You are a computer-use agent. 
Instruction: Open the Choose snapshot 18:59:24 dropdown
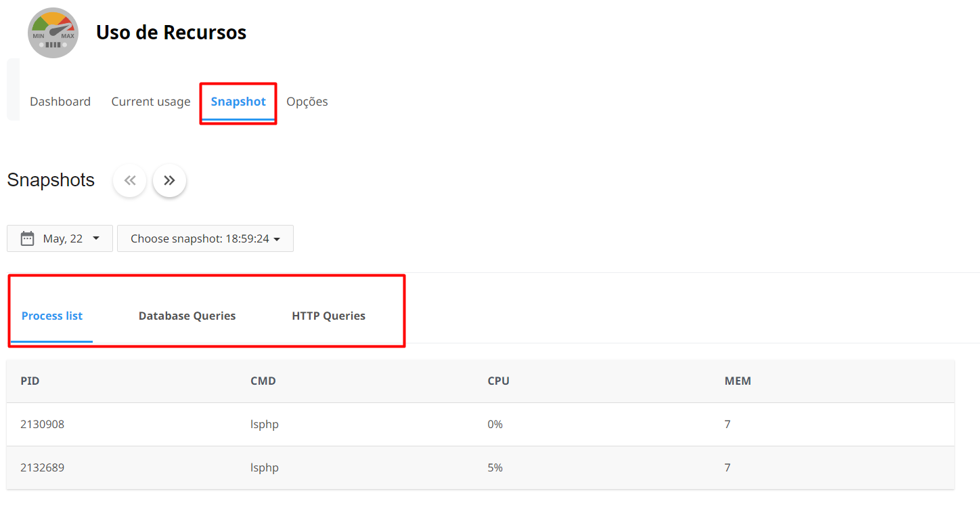pos(205,238)
